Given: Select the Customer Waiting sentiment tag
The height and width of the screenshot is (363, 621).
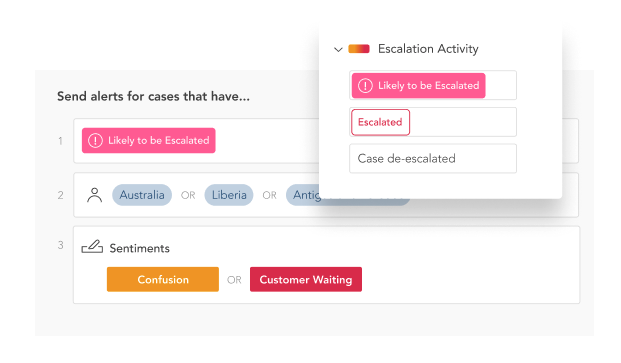Looking at the screenshot, I should pos(306,279).
